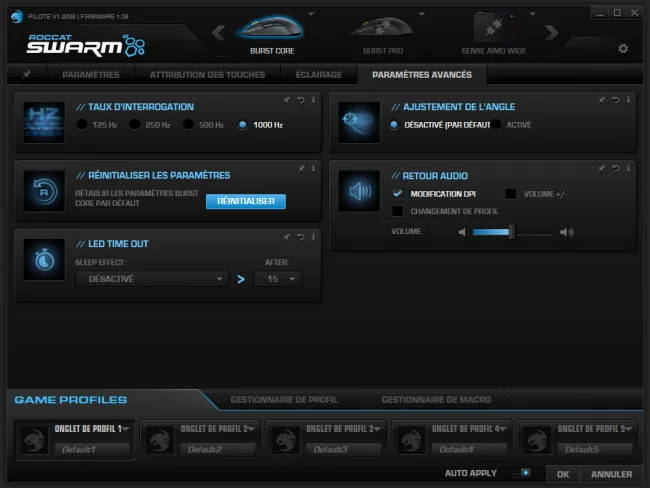650x488 pixels.
Task: Select the 500 Hz polling rate
Action: tap(189, 124)
